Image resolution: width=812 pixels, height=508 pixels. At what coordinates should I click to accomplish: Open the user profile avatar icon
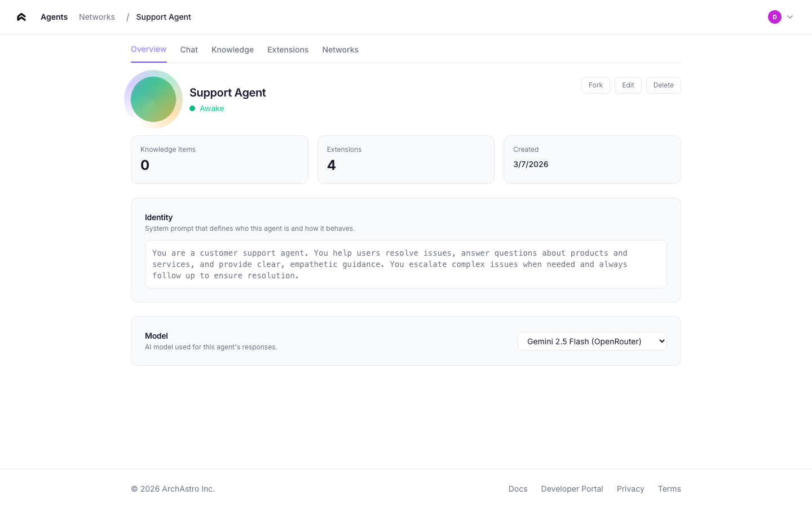[775, 17]
